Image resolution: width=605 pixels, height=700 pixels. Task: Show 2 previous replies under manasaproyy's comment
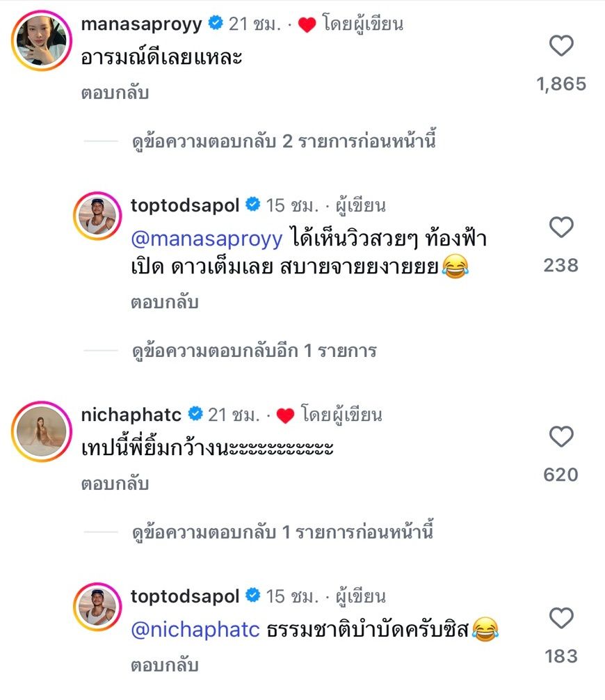[284, 142]
